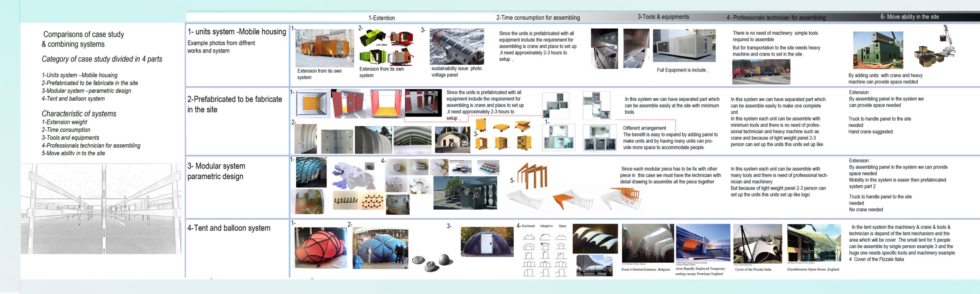Click the Cover of the Pizzale Italia photo
This screenshot has width=980, height=294.
pyautogui.click(x=757, y=244)
